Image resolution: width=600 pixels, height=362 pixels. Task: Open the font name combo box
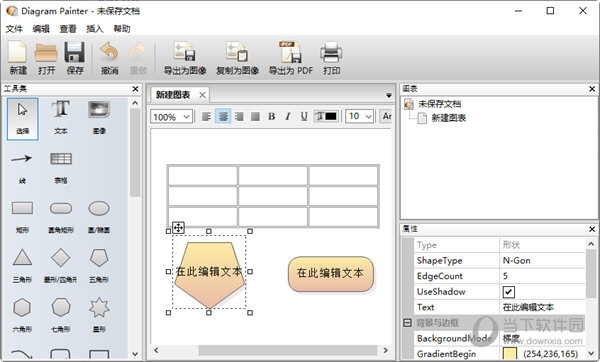point(386,116)
